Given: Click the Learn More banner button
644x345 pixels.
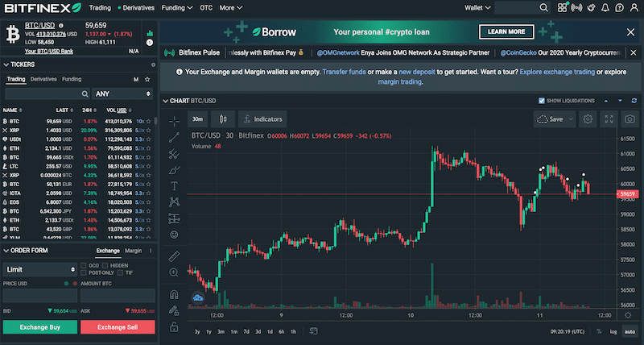Looking at the screenshot, I should point(506,31).
